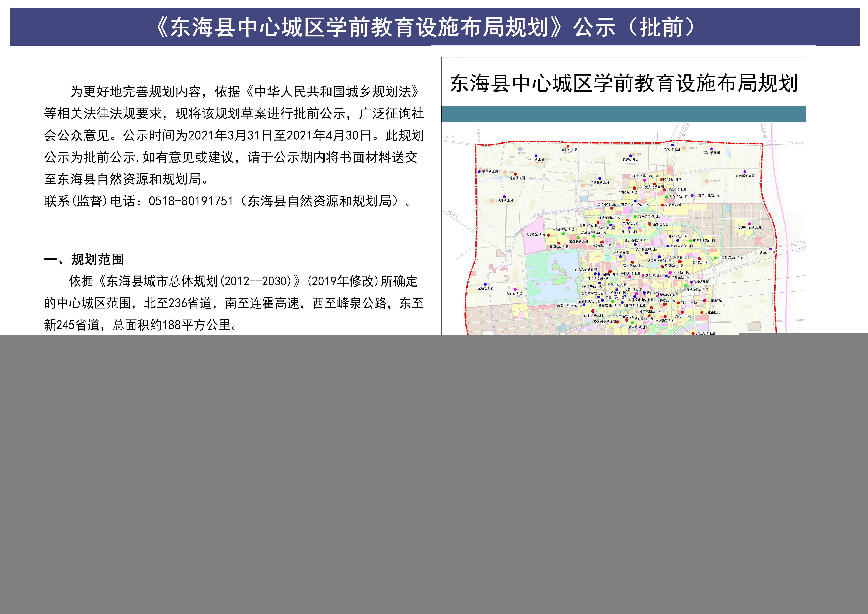Click the 湖西幼儿园 map label

click(515, 294)
